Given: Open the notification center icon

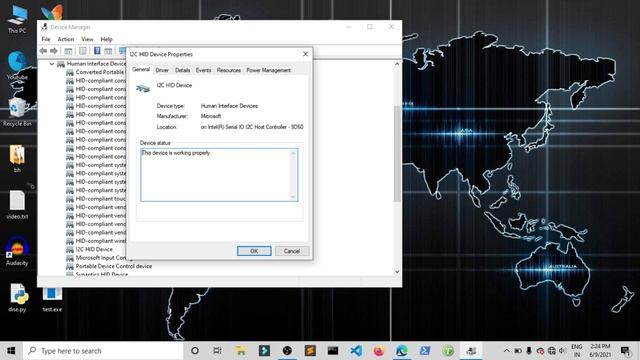Looking at the screenshot, I should [x=625, y=351].
